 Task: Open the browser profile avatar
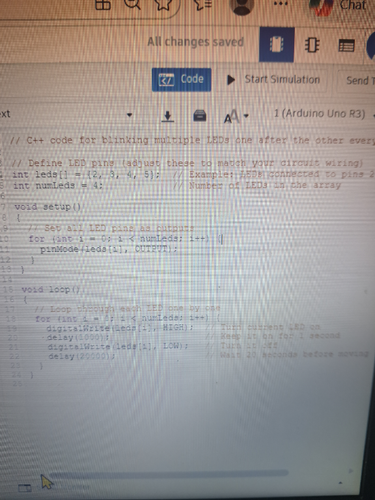tap(242, 7)
